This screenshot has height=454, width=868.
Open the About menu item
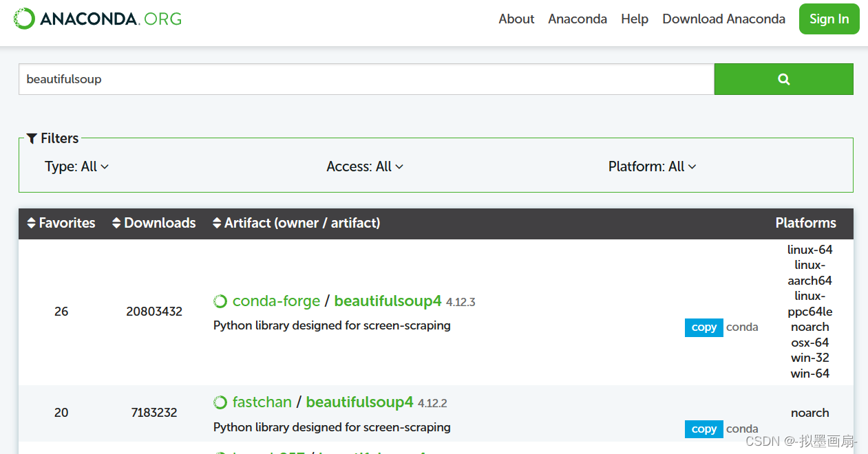pos(516,19)
